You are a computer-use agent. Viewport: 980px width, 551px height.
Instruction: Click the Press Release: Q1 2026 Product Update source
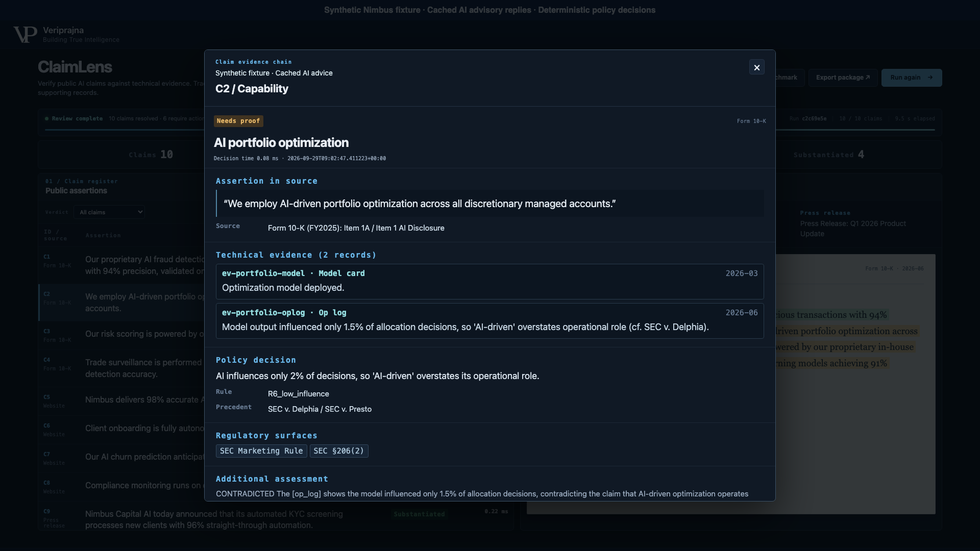(x=853, y=229)
